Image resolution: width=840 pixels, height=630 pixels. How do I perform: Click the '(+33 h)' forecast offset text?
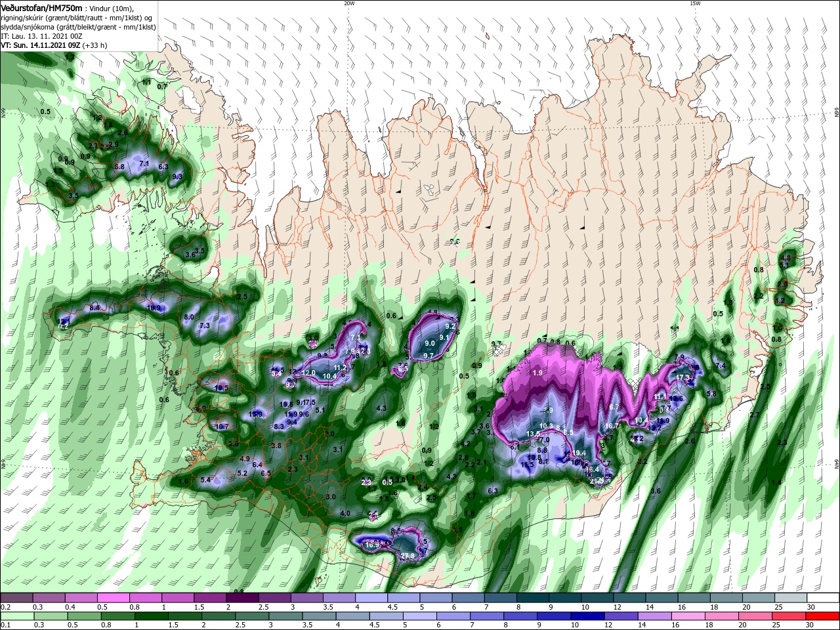(94, 45)
